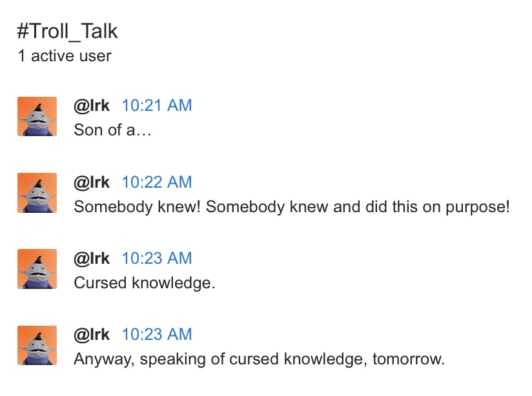Click avatar next to the "Anyway, speaking" message
Viewport: 532px width, 396px height.
coord(37,345)
